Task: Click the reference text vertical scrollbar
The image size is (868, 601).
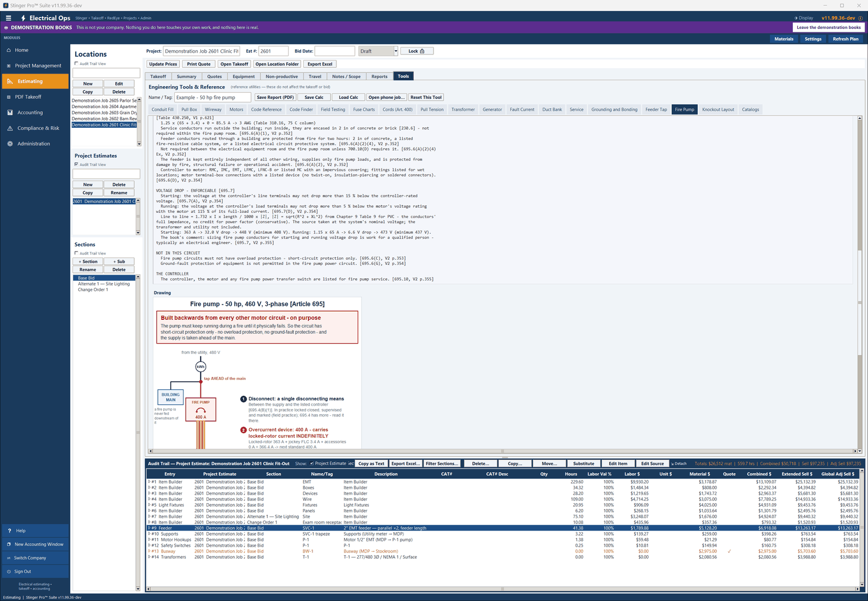Action: [x=859, y=283]
